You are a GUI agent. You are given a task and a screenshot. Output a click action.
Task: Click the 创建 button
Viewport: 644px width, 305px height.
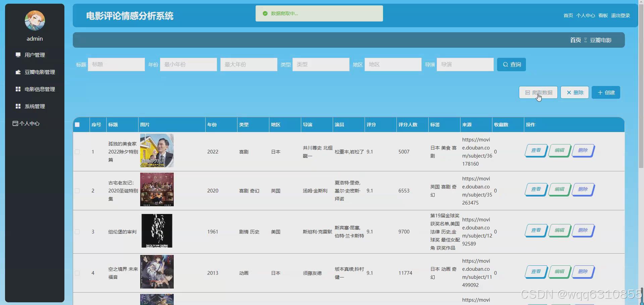[x=606, y=92]
